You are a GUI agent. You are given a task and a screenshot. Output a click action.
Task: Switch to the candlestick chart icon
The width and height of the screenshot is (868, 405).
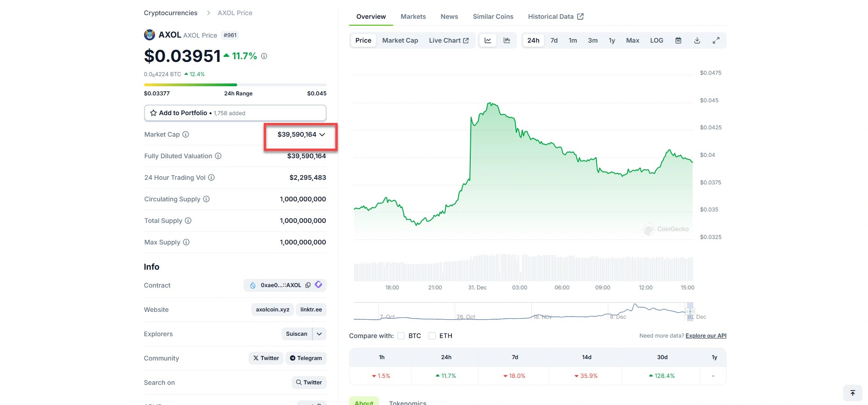[506, 40]
